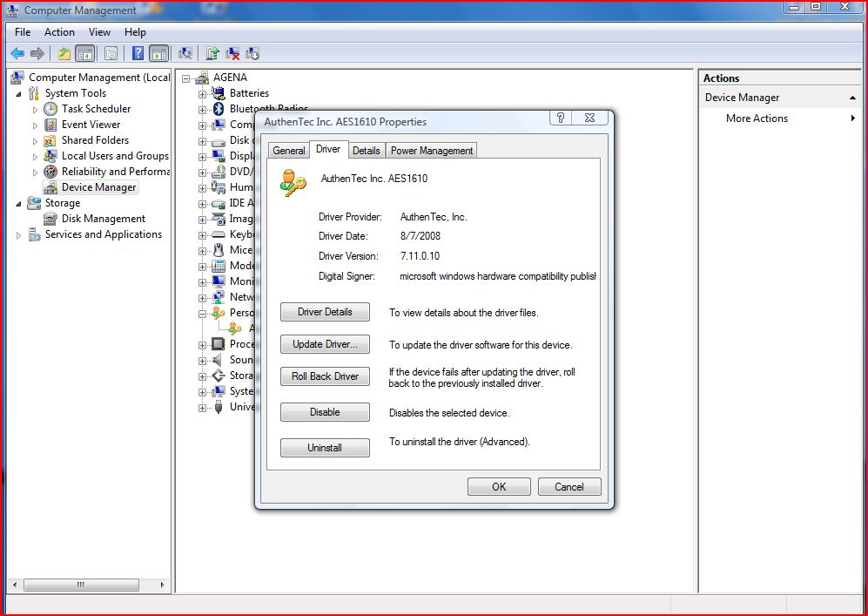This screenshot has width=868, height=616.
Task: Click the Local Users and Groups icon
Action: [x=50, y=156]
